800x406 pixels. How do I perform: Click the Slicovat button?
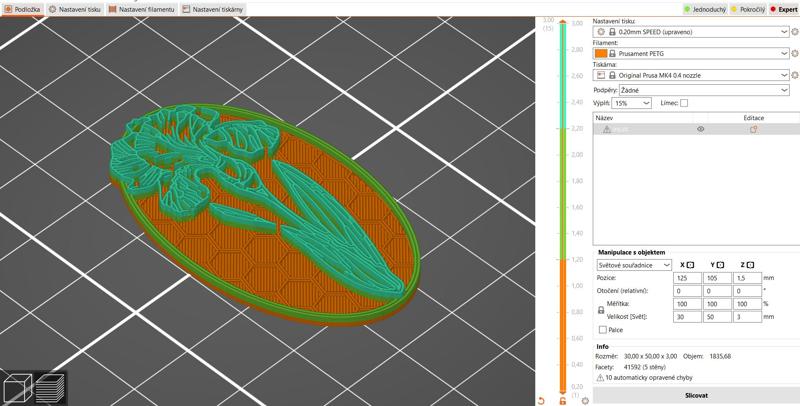[x=696, y=395]
